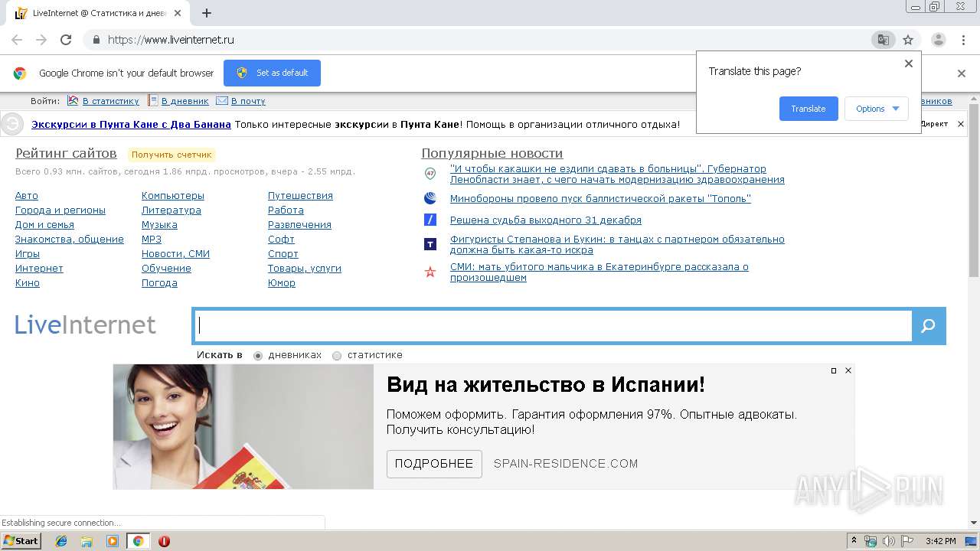This screenshot has height=551, width=980.
Task: Show hidden system tray icons
Action: pyautogui.click(x=854, y=541)
